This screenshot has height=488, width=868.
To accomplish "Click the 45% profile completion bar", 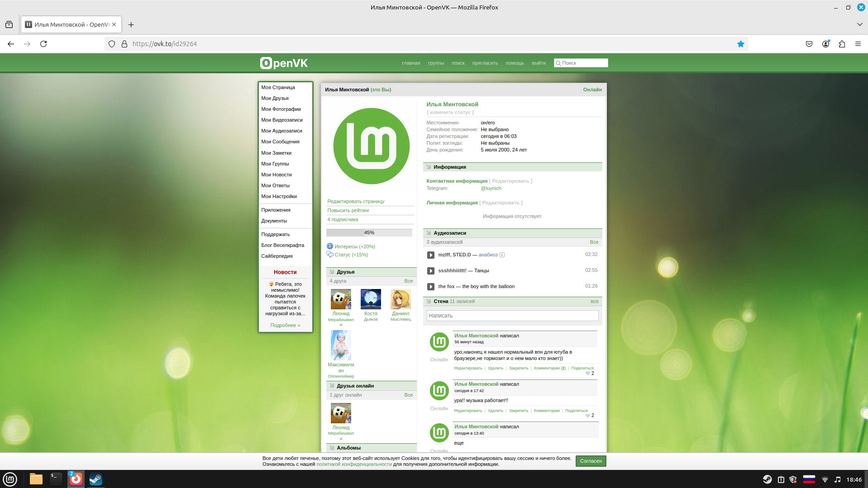I will tap(369, 232).
